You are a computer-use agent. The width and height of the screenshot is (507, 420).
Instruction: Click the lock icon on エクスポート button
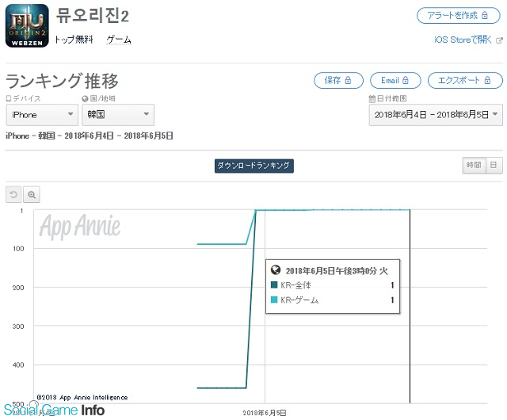(487, 80)
